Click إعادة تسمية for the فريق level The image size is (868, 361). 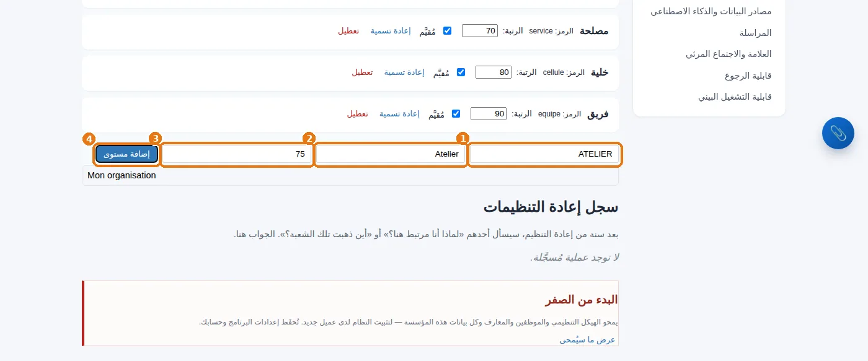399,113
